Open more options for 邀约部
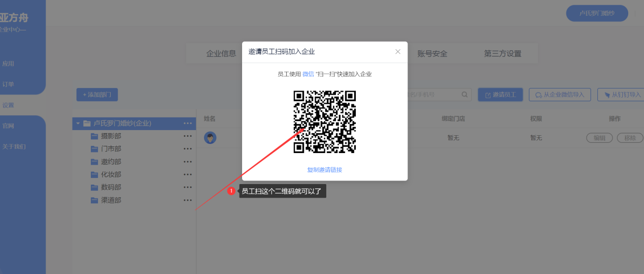 (188, 162)
